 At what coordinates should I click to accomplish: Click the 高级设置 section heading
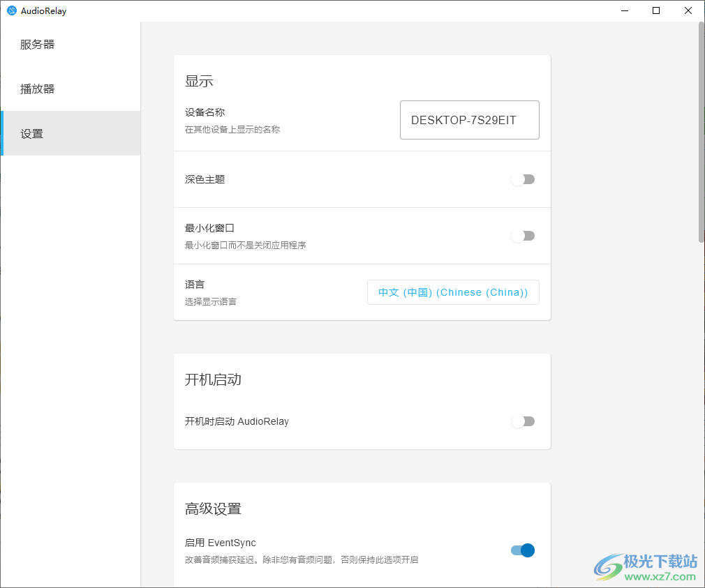[x=213, y=508]
